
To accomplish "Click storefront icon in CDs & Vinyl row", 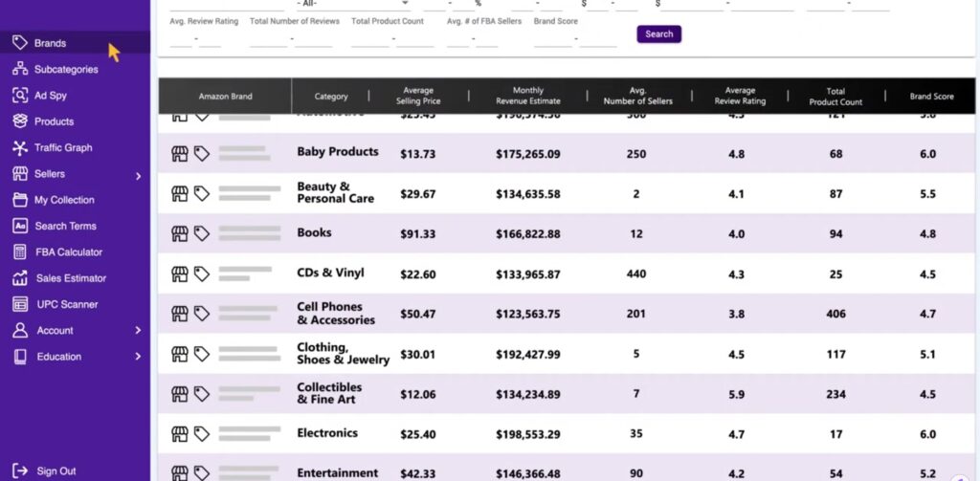I will (x=179, y=273).
